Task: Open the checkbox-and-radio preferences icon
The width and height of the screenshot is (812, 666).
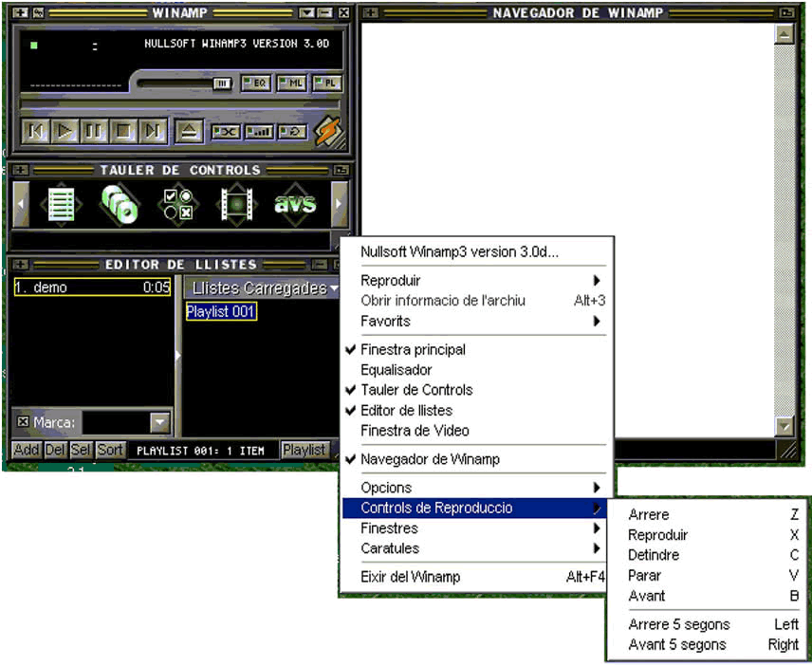Action: pos(178,205)
